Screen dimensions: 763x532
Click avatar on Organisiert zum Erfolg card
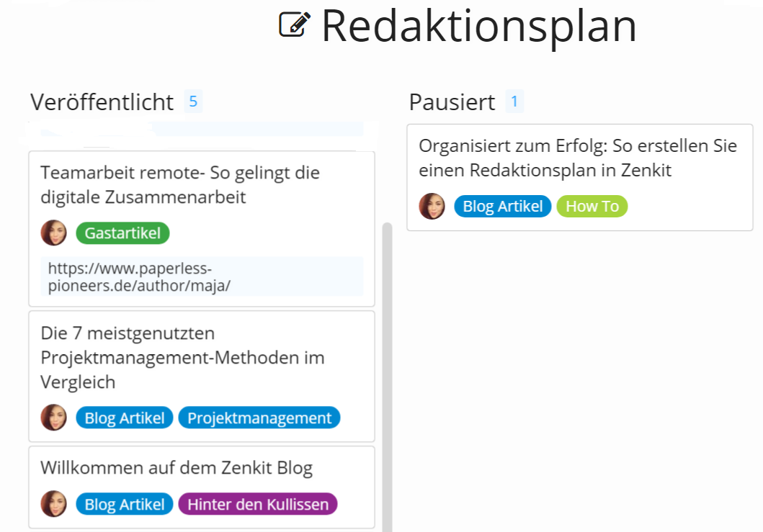[432, 206]
